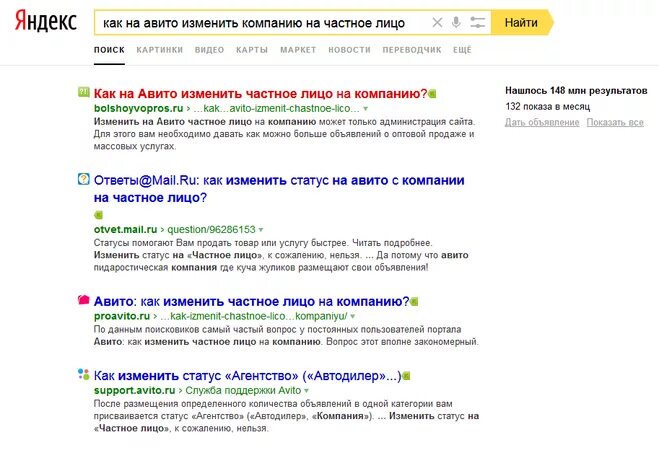Click Служба поддержки Avito breadcrumb link
The width and height of the screenshot is (659, 453).
[243, 390]
